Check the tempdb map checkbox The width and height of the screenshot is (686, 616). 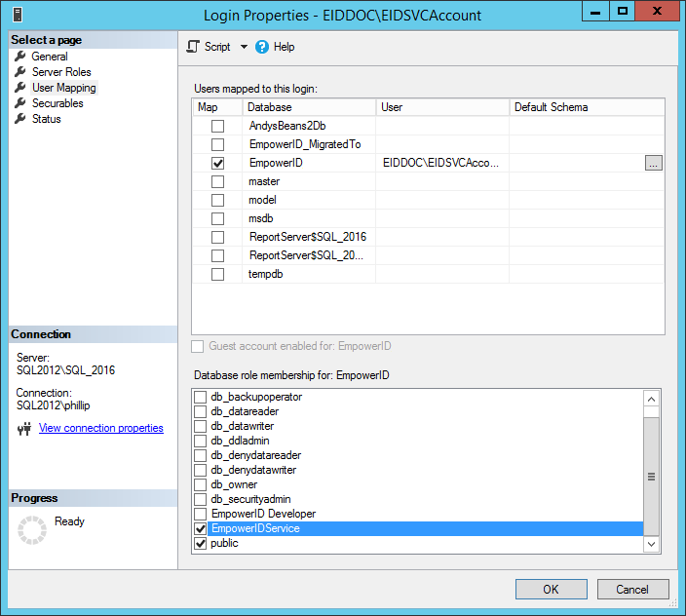(217, 274)
